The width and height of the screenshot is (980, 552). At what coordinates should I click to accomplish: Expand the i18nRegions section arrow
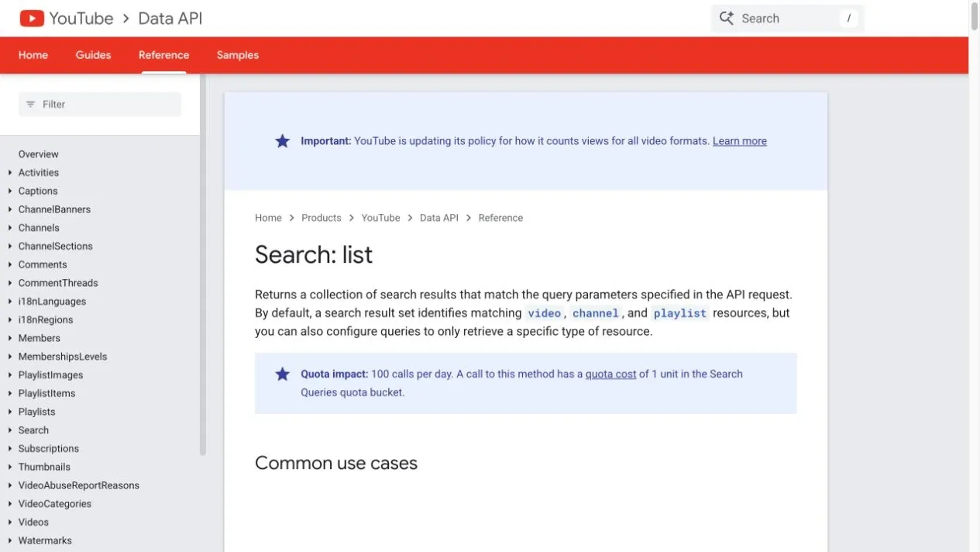pos(9,320)
